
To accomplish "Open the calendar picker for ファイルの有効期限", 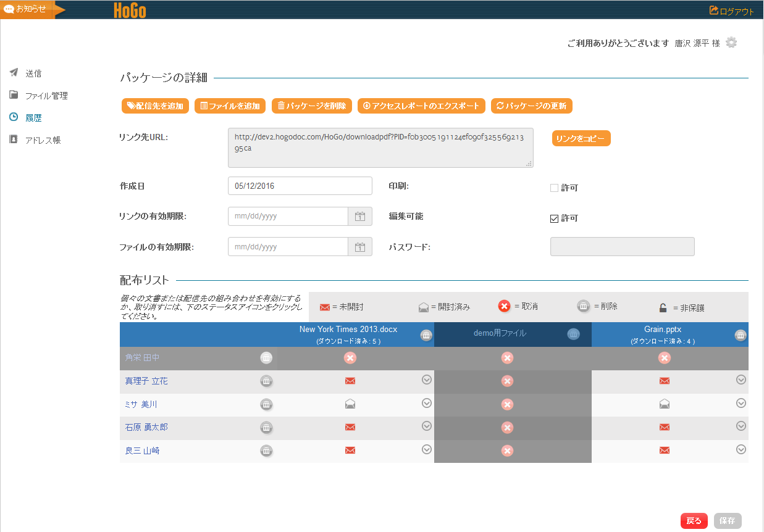I will pyautogui.click(x=360, y=247).
